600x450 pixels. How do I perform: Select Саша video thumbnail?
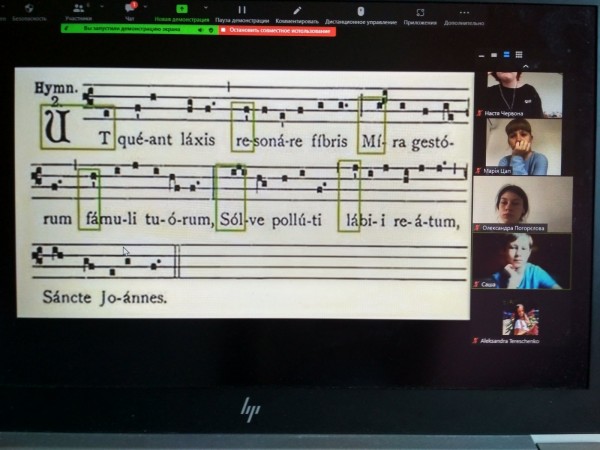[x=522, y=261]
